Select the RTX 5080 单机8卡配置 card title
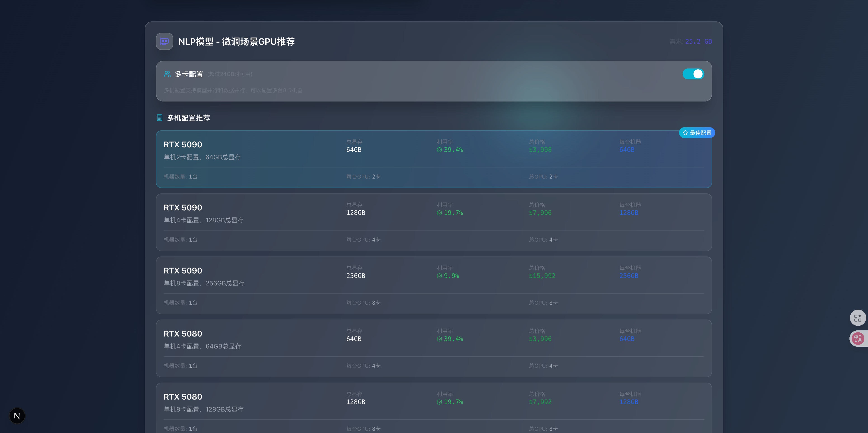Screen dimensions: 868x433 pos(183,397)
